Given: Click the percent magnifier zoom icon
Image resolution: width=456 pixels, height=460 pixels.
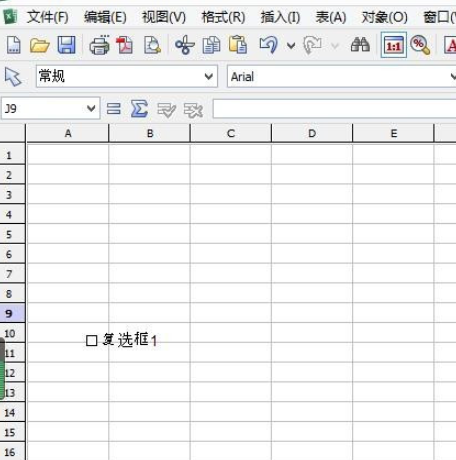Looking at the screenshot, I should (420, 45).
